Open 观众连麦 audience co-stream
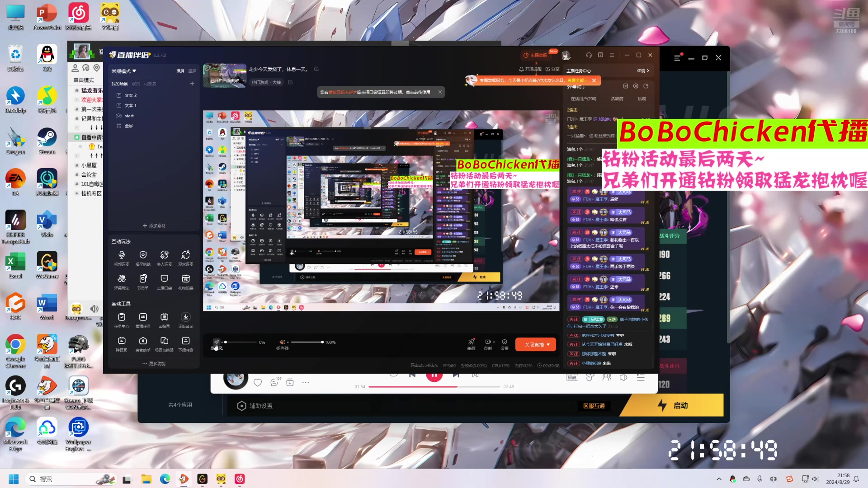Image resolution: width=868 pixels, height=488 pixels. [185, 258]
